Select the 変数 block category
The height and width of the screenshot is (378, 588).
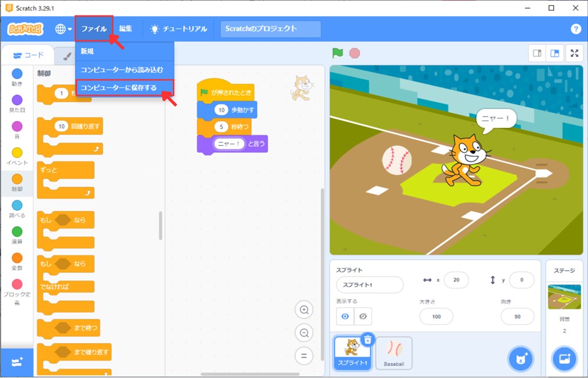[17, 261]
